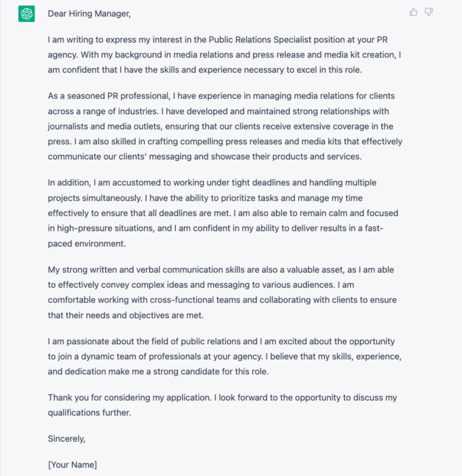Image resolution: width=462 pixels, height=476 pixels.
Task: Click the text "Thank you for considering my application."
Action: coord(130,398)
